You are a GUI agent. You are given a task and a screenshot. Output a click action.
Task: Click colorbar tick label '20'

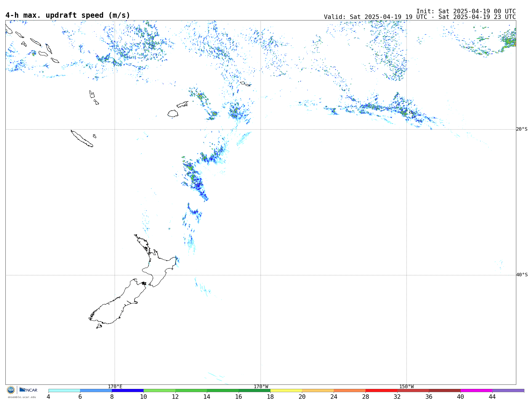302,397
